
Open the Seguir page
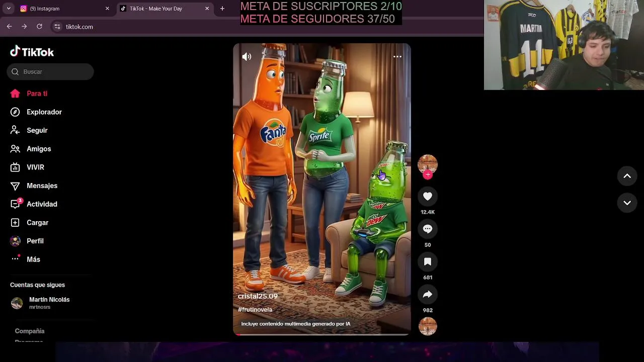pos(29,130)
